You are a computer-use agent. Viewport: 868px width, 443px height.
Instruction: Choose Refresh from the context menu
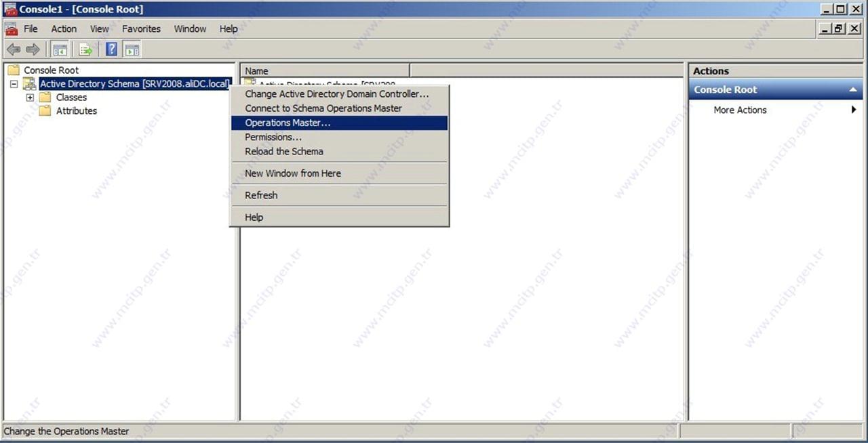pyautogui.click(x=339, y=195)
